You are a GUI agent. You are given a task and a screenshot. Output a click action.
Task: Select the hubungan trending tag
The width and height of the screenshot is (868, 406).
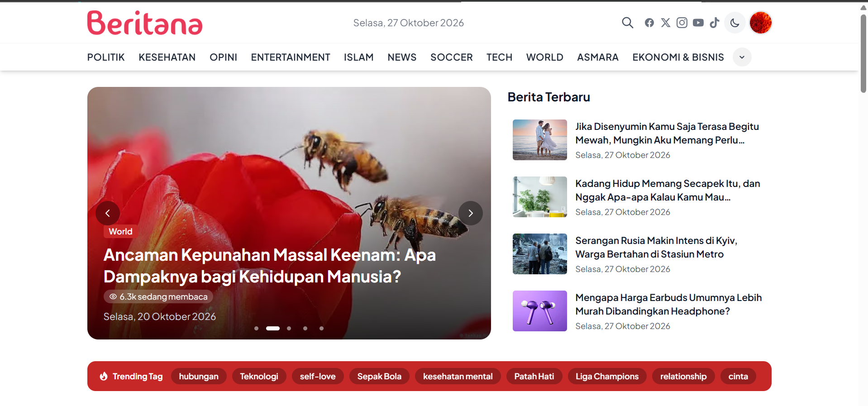point(199,376)
